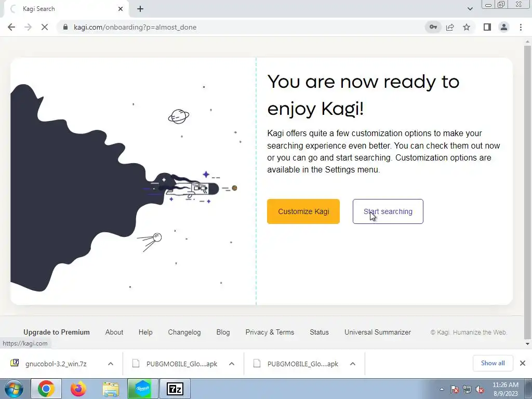Expand options for first PUBGMOBILE apk download
This screenshot has height=399, width=532.
[232, 364]
